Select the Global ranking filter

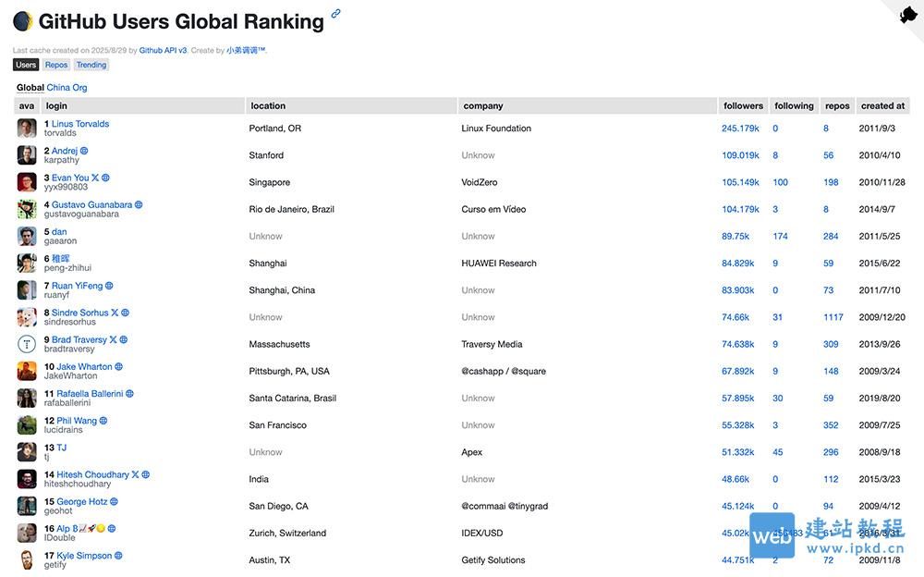[x=30, y=87]
